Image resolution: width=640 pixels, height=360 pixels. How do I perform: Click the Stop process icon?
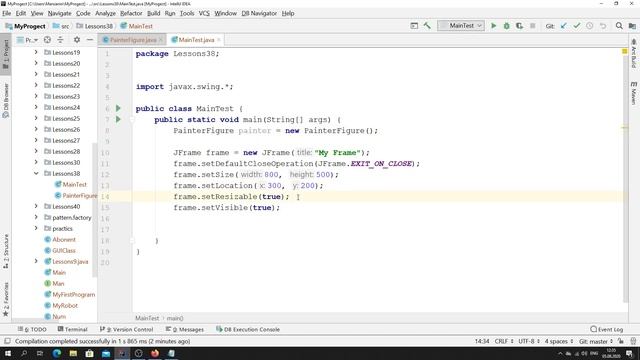(532, 26)
